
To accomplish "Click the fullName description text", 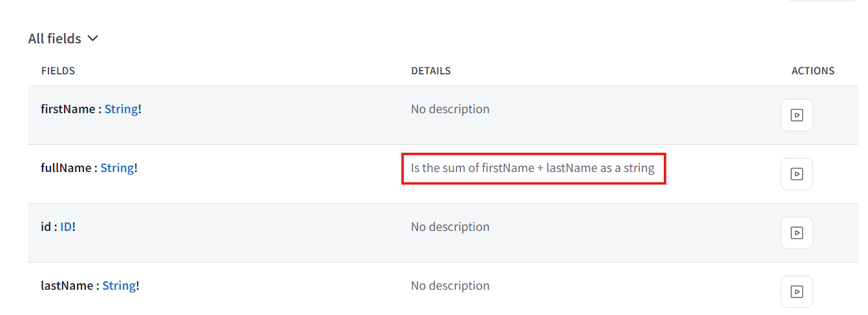I will point(533,168).
